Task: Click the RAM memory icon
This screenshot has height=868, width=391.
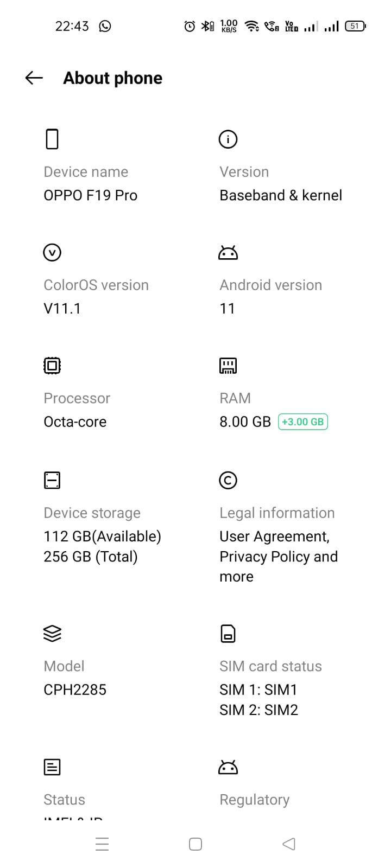Action: [x=228, y=365]
